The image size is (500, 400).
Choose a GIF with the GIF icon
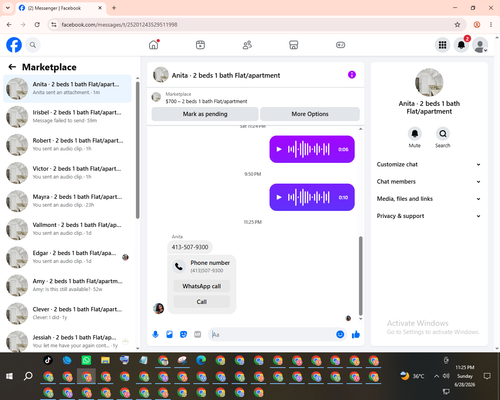[x=198, y=334]
